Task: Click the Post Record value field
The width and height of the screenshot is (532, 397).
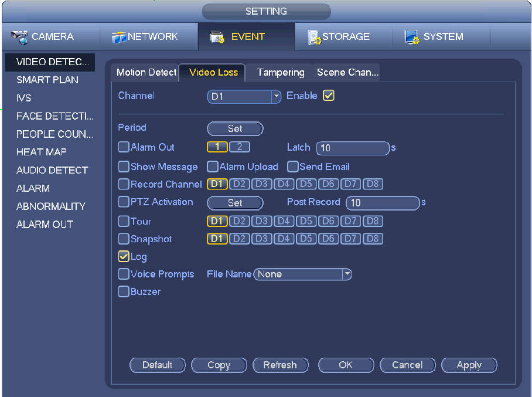Action: click(x=383, y=203)
